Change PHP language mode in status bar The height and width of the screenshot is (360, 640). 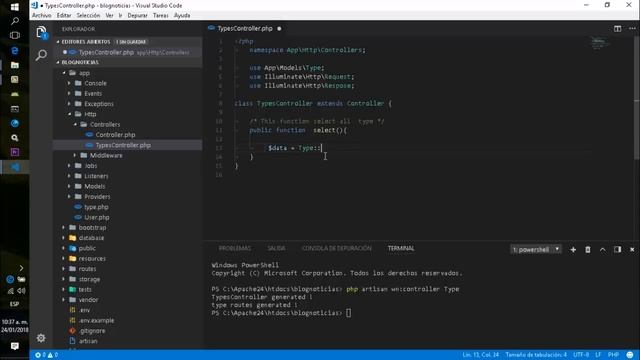pyautogui.click(x=613, y=355)
